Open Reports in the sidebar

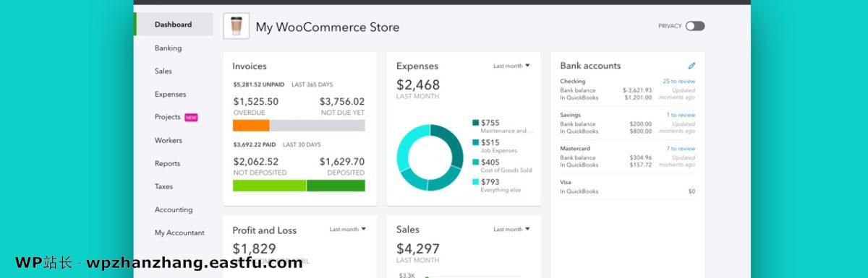click(x=167, y=164)
